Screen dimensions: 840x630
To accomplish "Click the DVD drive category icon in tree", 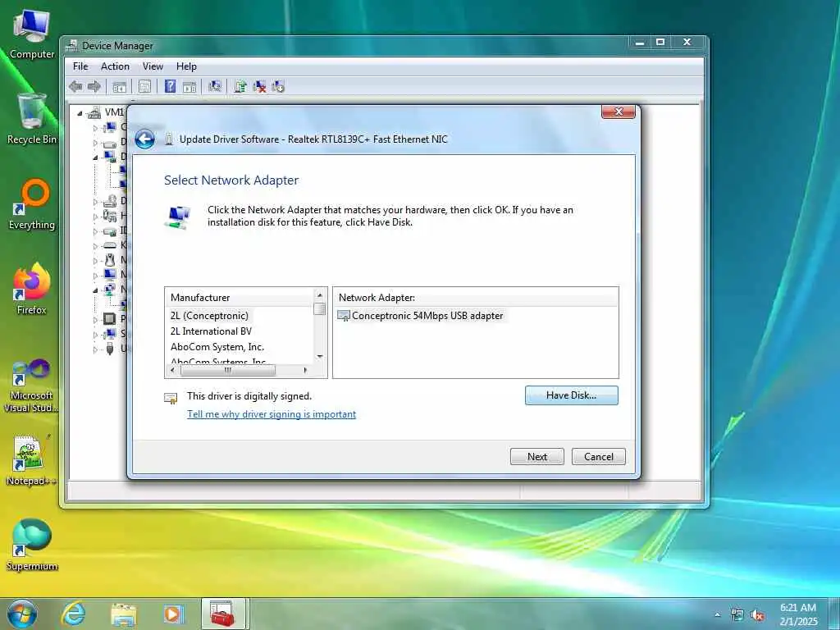I will click(109, 202).
